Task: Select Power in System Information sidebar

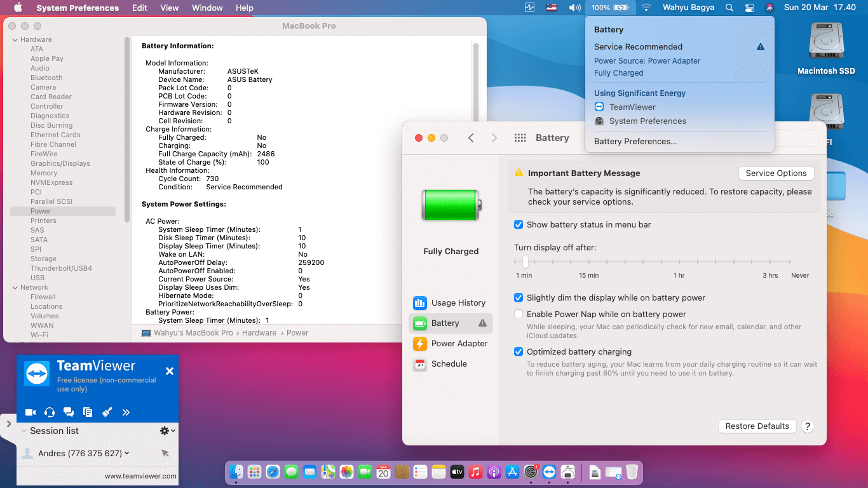Action: [x=62, y=211]
